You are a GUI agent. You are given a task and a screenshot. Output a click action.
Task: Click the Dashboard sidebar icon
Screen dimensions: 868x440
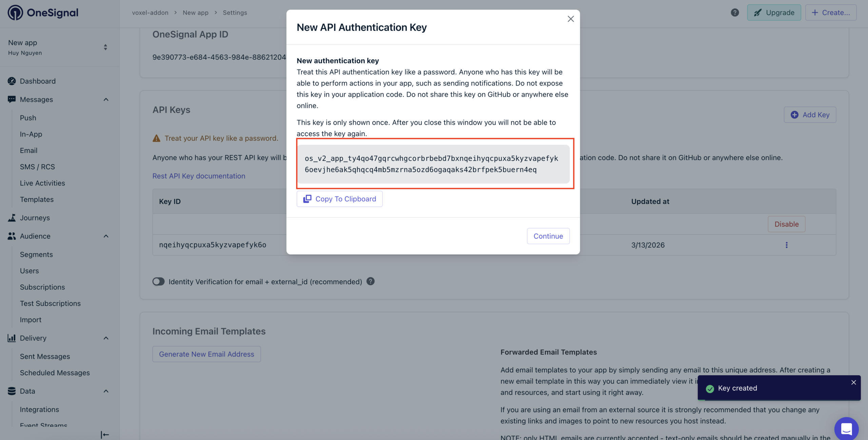click(12, 81)
